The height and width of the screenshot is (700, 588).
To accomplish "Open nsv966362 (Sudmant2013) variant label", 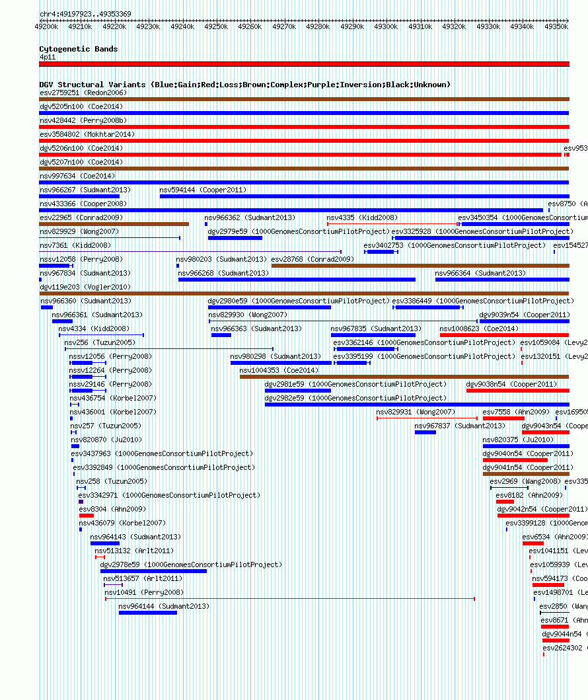I will pos(250,217).
